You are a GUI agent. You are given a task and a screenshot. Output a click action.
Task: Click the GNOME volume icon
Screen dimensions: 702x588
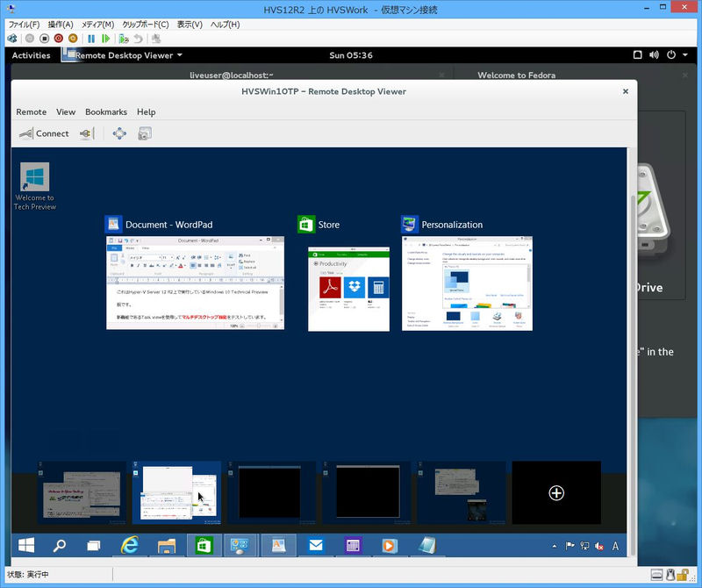coord(654,55)
